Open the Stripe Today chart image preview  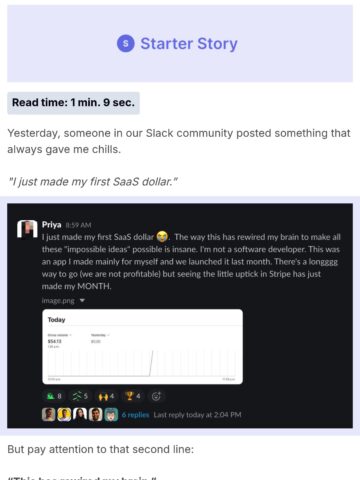142,347
